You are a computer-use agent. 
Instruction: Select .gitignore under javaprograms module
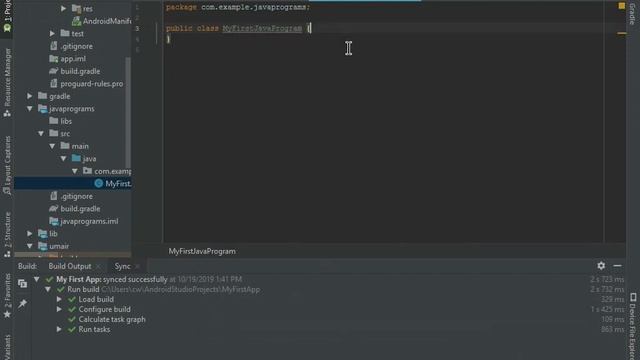click(71, 196)
